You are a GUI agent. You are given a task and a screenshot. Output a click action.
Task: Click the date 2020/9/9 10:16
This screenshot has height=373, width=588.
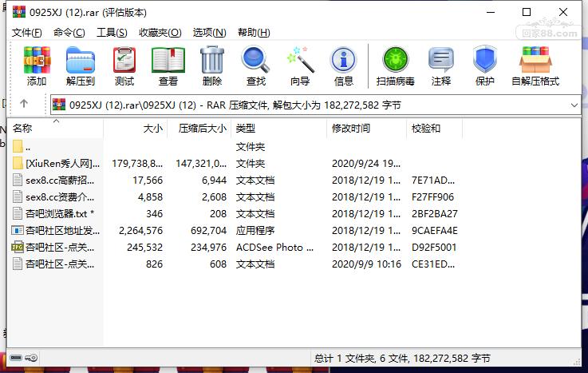366,264
